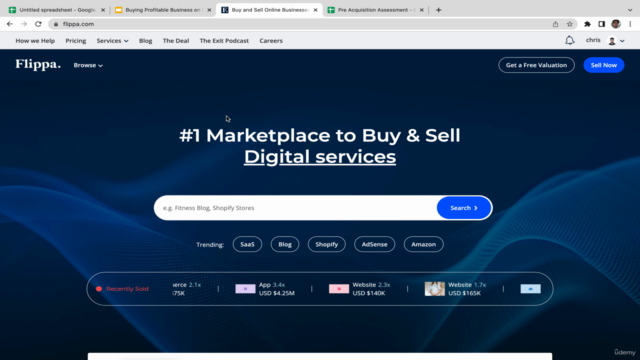Open the Blog navigation link
This screenshot has height=360, width=640.
coord(145,41)
